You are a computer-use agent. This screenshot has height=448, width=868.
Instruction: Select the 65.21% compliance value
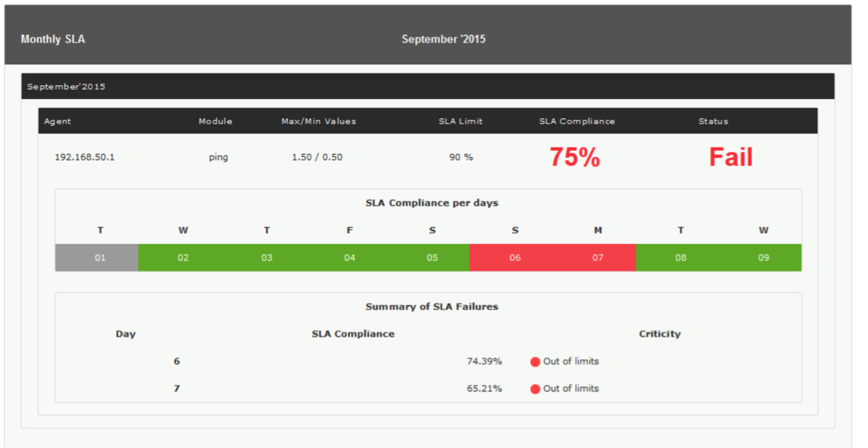(x=485, y=389)
